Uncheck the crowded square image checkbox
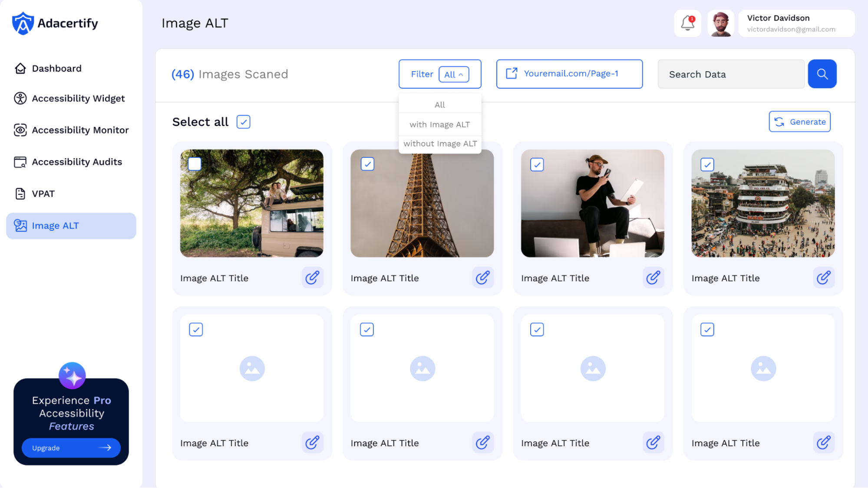This screenshot has width=868, height=488. tap(707, 165)
